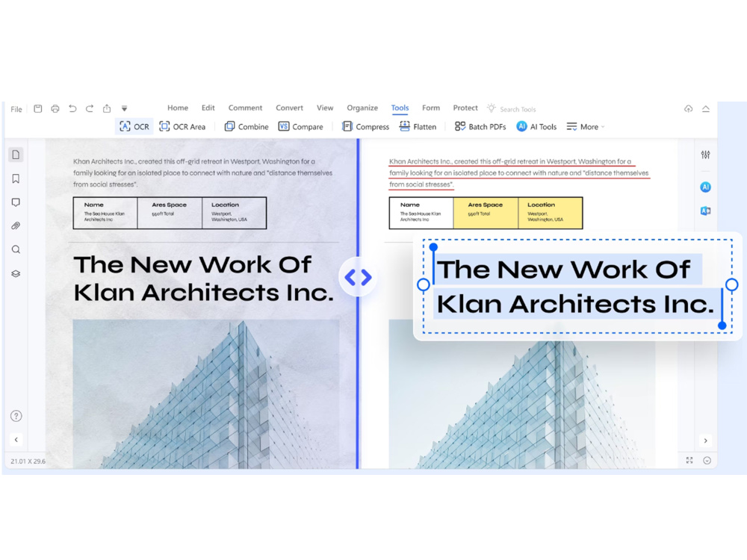Screen dimensions: 747x560
Task: Open the Compare tool
Action: click(300, 127)
